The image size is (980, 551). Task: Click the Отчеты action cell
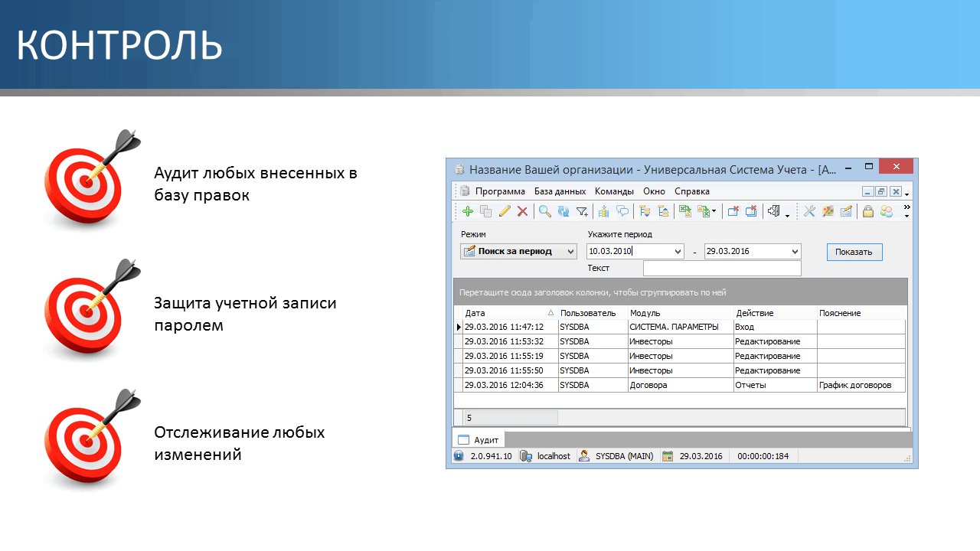click(x=775, y=385)
